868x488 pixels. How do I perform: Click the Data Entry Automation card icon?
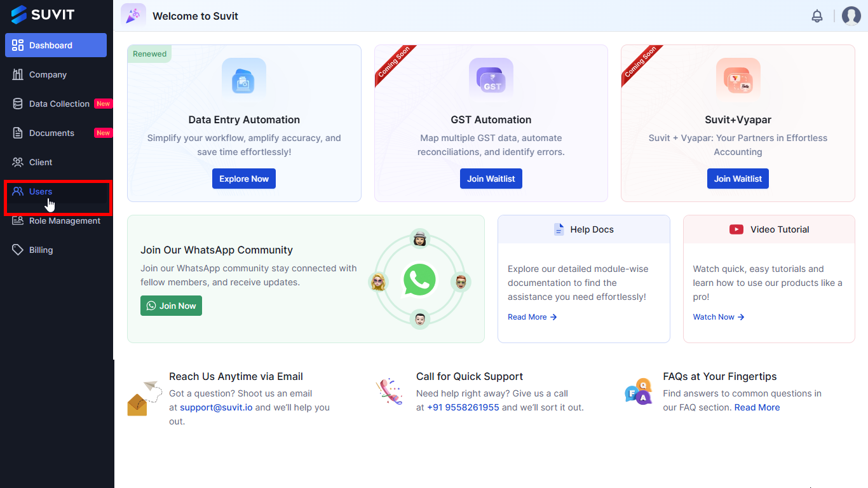[x=244, y=80]
